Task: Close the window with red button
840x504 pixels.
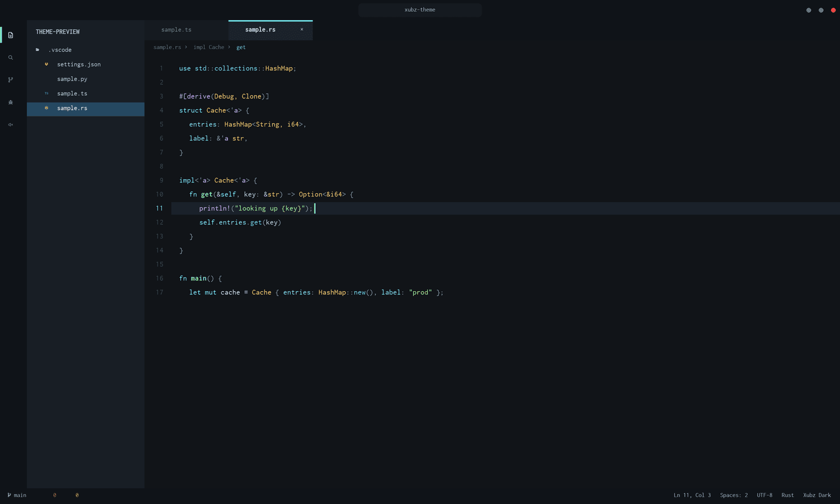Action: 833,10
